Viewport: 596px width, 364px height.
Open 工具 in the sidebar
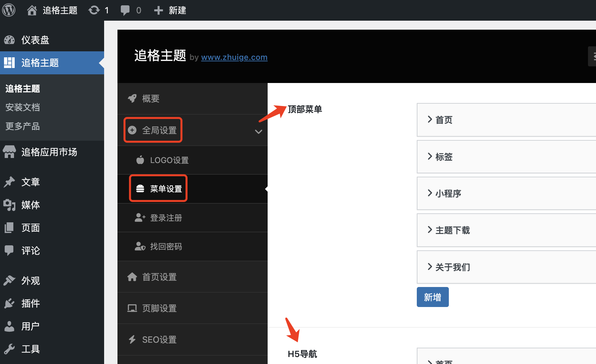(x=52, y=349)
